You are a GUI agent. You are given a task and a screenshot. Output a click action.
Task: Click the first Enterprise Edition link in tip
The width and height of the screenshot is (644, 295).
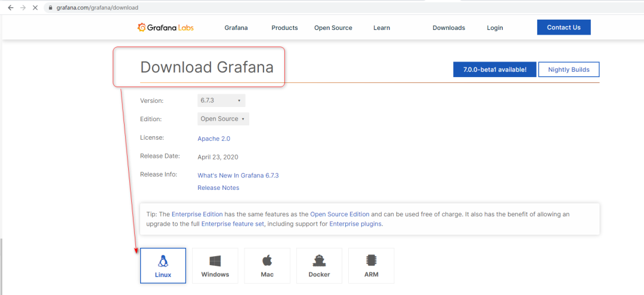point(197,214)
